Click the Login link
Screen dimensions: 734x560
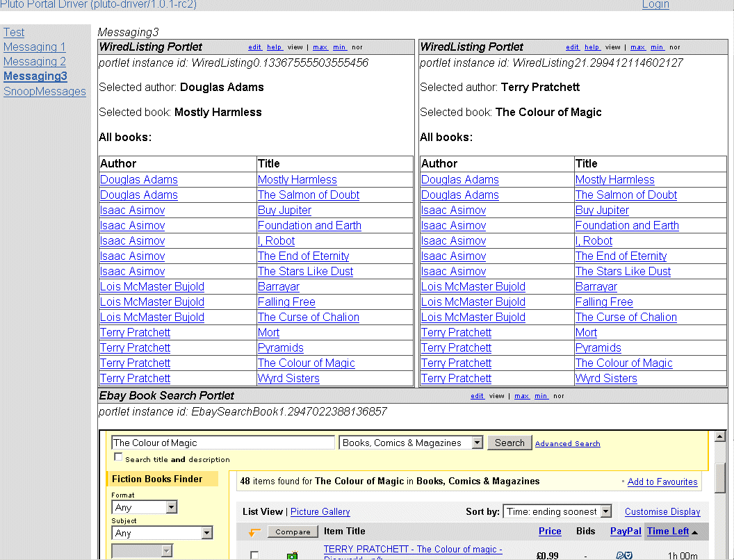pos(655,5)
